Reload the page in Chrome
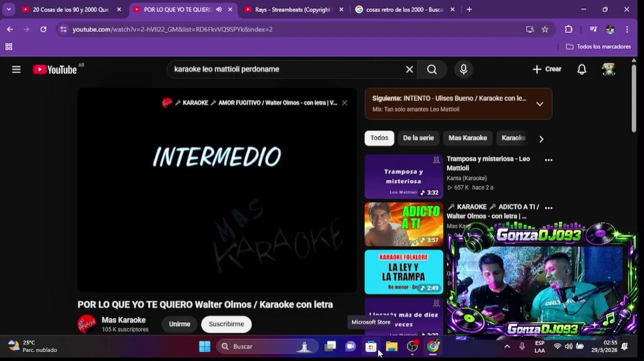This screenshot has width=644, height=361. [44, 30]
